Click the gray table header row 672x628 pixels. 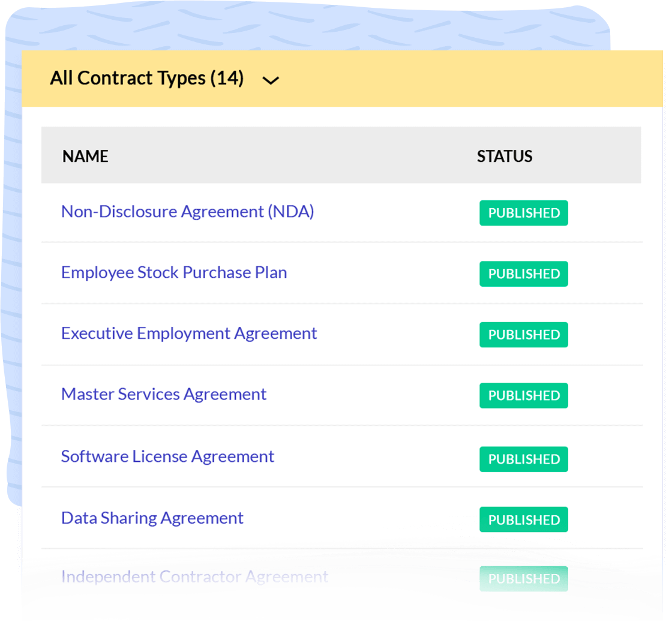300,155
